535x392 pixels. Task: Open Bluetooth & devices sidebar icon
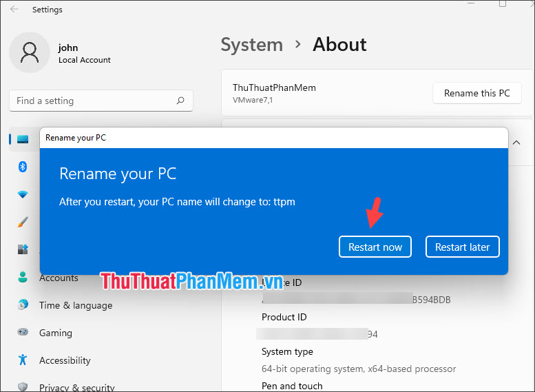23,167
